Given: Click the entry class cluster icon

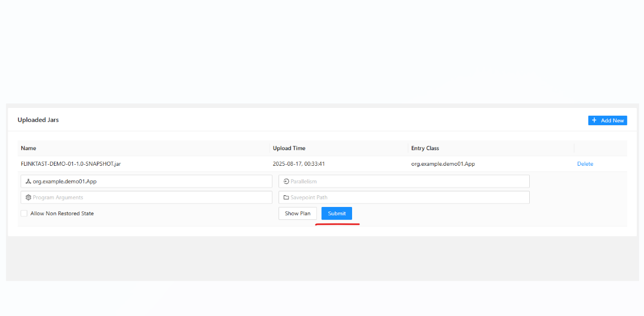Looking at the screenshot, I should coord(28,181).
